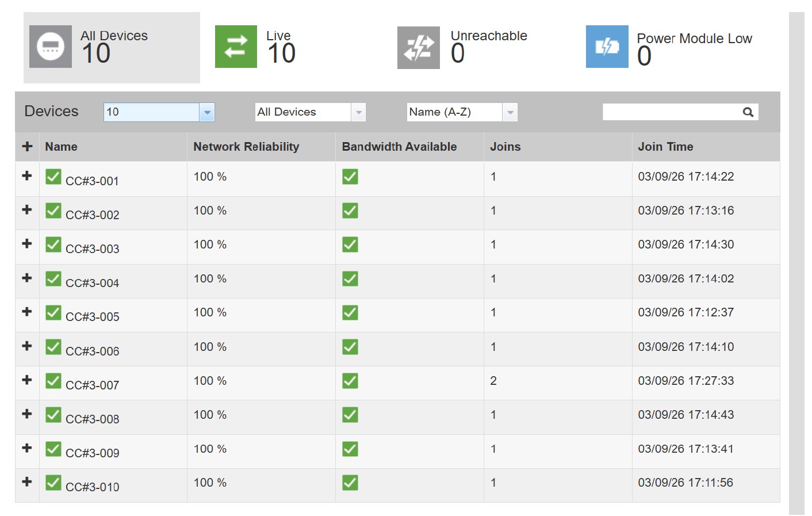Click the Unreachable count of 0

(x=458, y=54)
